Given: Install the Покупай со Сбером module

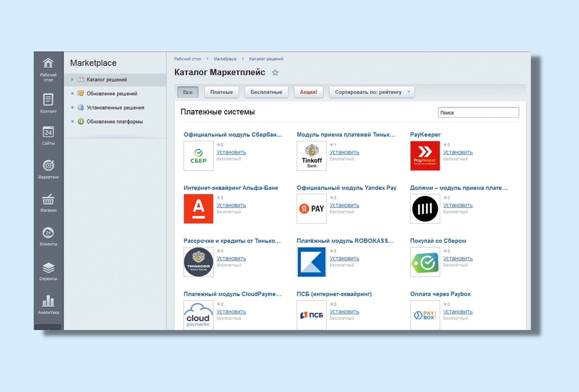Looking at the screenshot, I should tap(458, 258).
